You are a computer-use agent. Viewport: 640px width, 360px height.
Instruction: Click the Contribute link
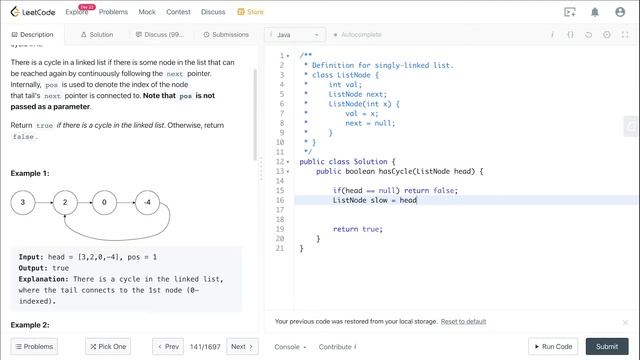tap(338, 347)
